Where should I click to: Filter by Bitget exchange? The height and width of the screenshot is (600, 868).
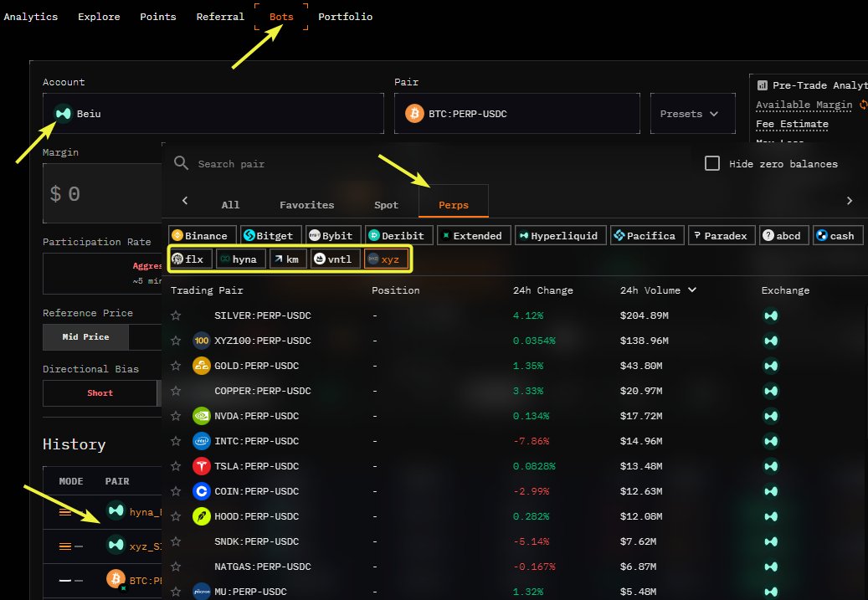tap(270, 235)
